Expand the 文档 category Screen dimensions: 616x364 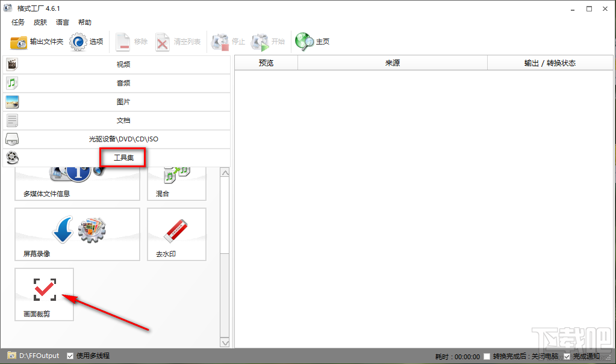pos(117,120)
